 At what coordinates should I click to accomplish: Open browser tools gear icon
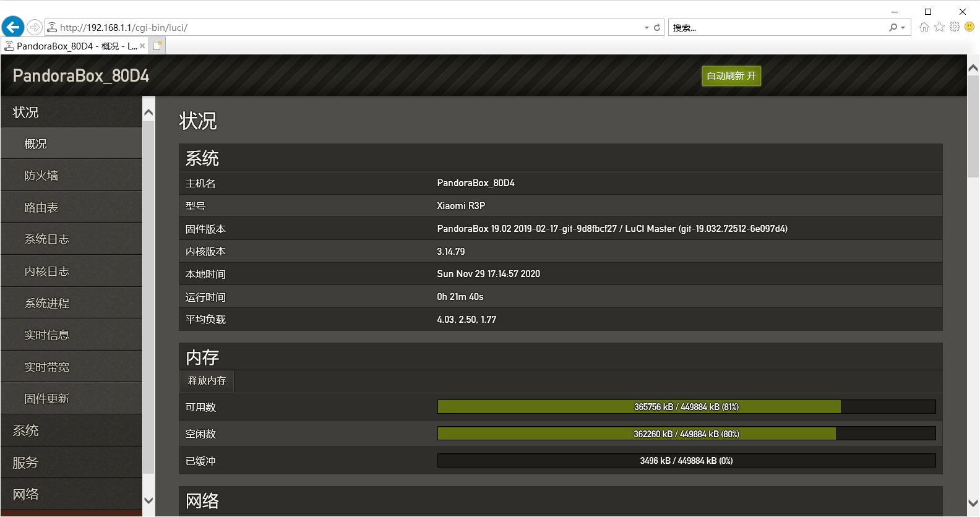955,27
